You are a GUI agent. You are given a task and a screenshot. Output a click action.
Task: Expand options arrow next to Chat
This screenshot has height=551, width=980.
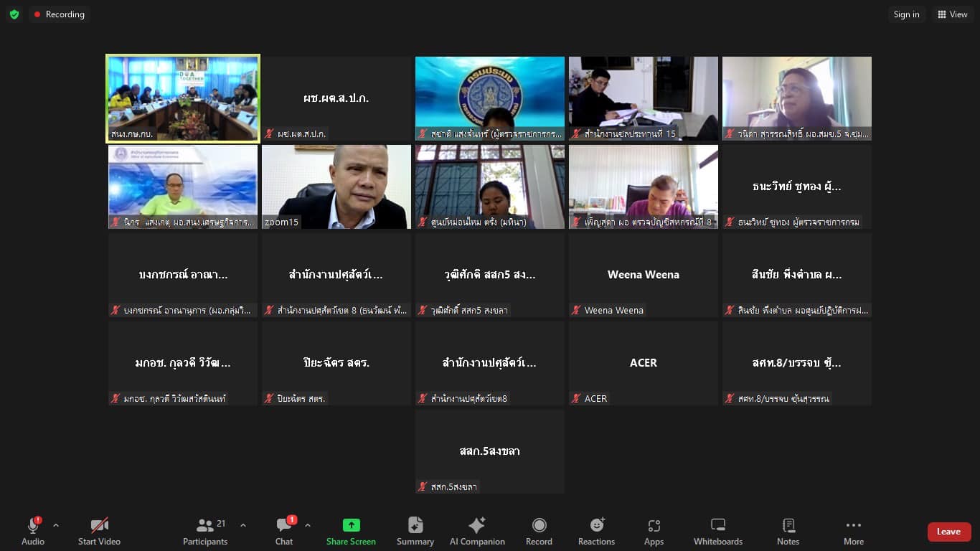308,525
